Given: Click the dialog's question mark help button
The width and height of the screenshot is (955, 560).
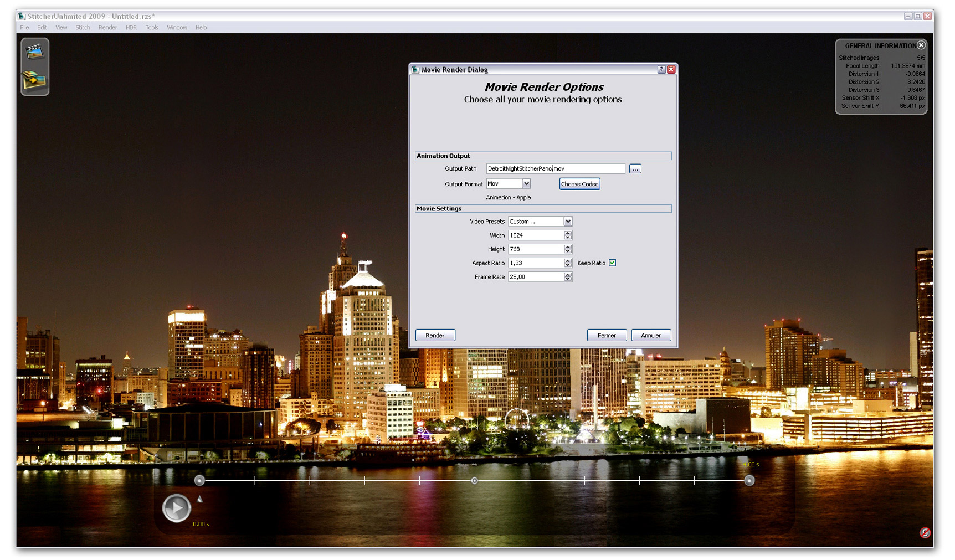Looking at the screenshot, I should tap(661, 69).
